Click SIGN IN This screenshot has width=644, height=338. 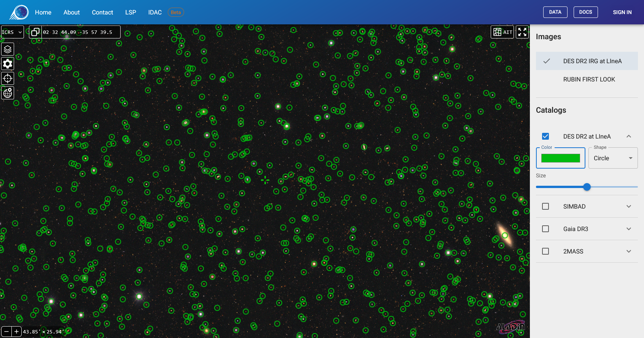click(x=622, y=12)
